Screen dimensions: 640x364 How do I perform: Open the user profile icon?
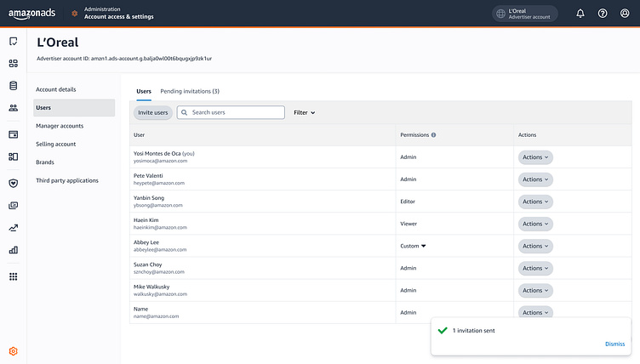(x=625, y=14)
